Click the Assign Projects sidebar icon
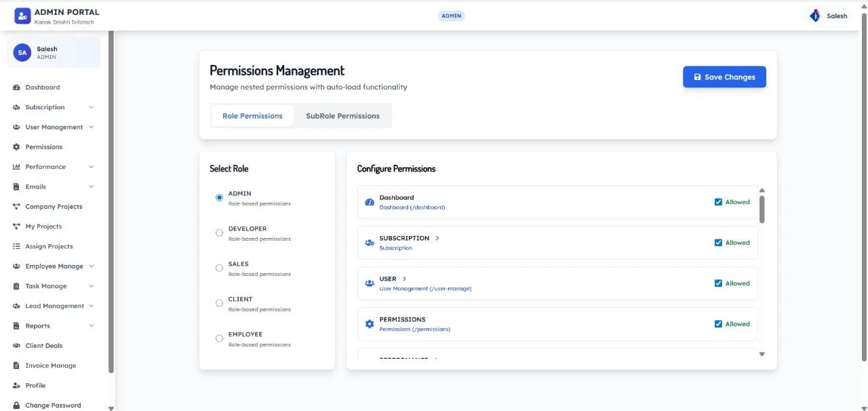Screen dimensions: 868x411 click(16, 246)
